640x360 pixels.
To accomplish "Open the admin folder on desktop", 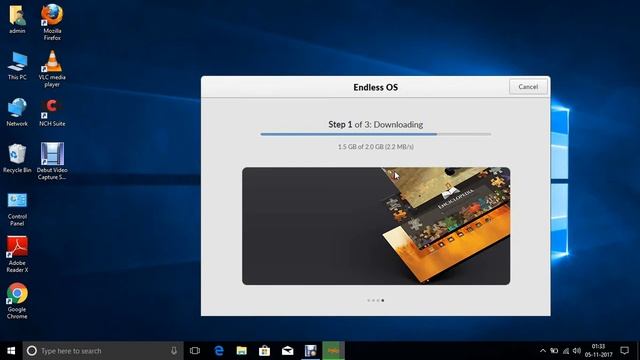I will point(17,19).
